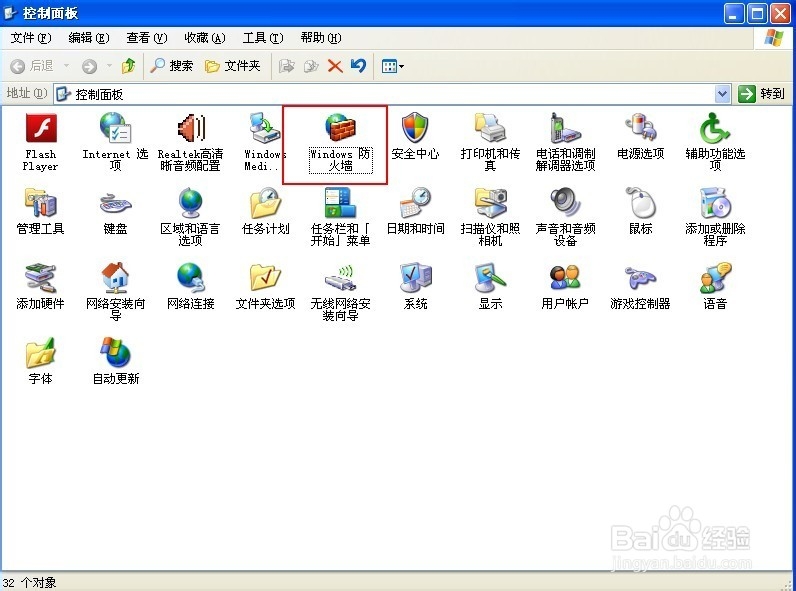Open the 日期和时间 icon
This screenshot has height=591, width=796.
click(415, 203)
